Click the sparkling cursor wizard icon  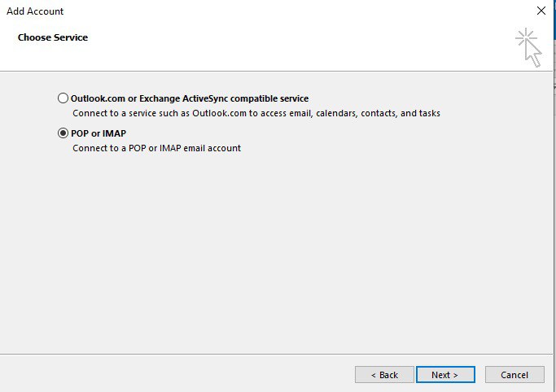[528, 47]
